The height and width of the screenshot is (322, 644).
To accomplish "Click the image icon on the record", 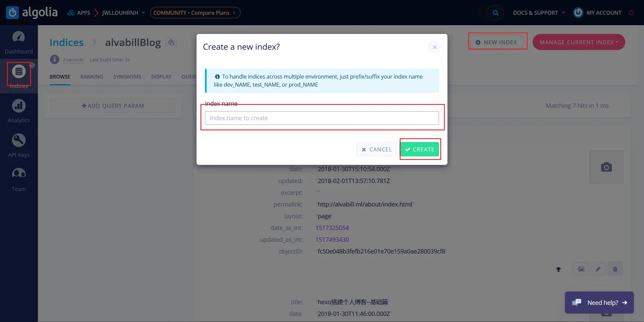I will coord(581,269).
